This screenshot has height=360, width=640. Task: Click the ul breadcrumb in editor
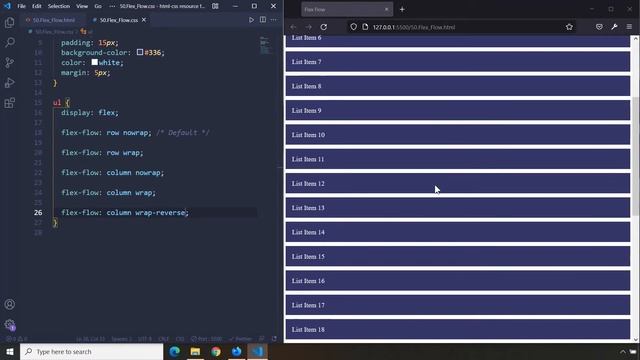tap(87, 31)
